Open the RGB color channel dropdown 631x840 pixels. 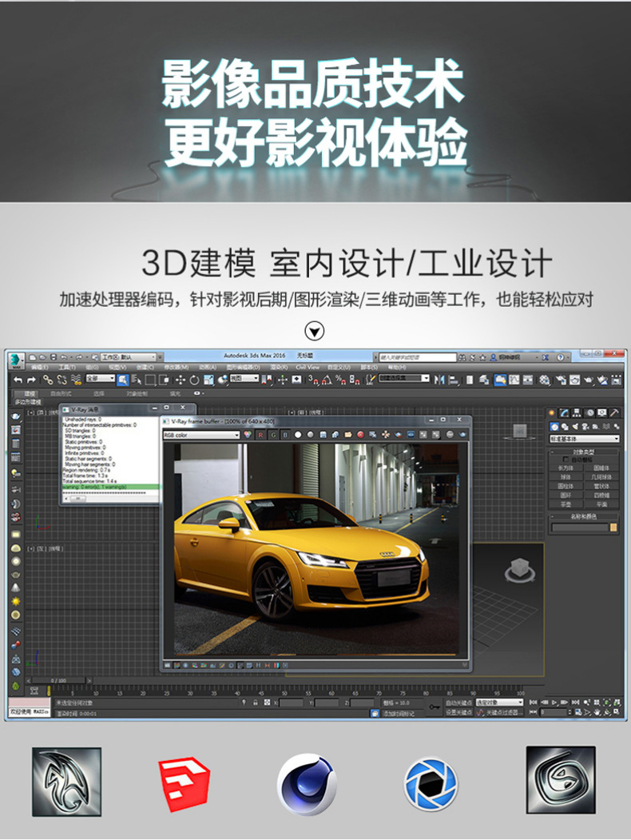[201, 435]
